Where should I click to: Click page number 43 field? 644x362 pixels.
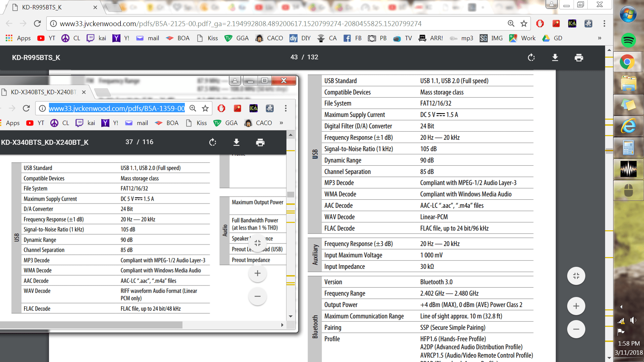click(294, 57)
